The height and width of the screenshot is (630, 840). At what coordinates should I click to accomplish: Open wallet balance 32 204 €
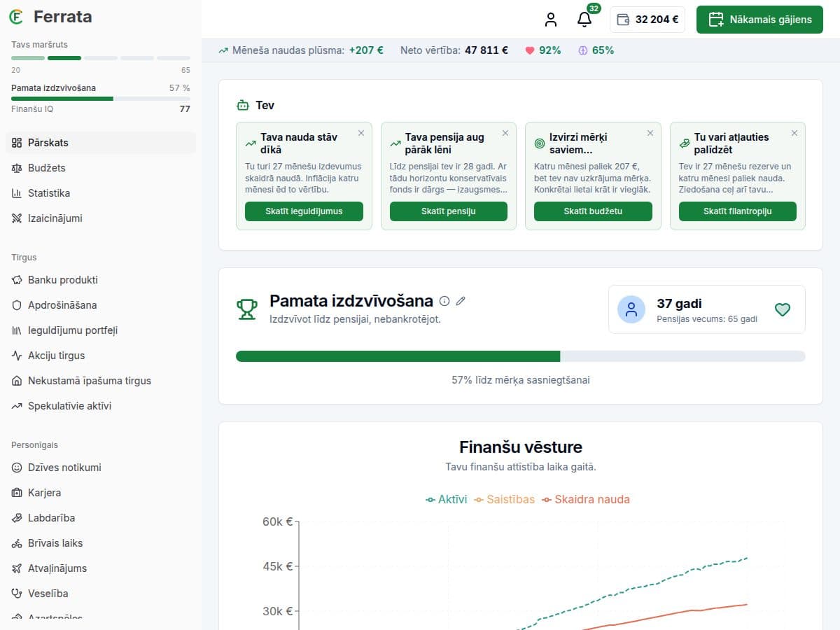click(x=647, y=20)
